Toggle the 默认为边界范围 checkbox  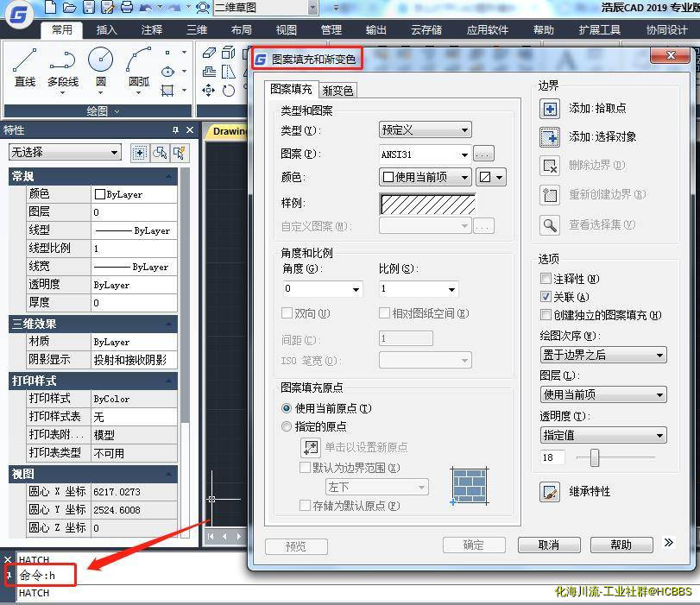point(306,468)
